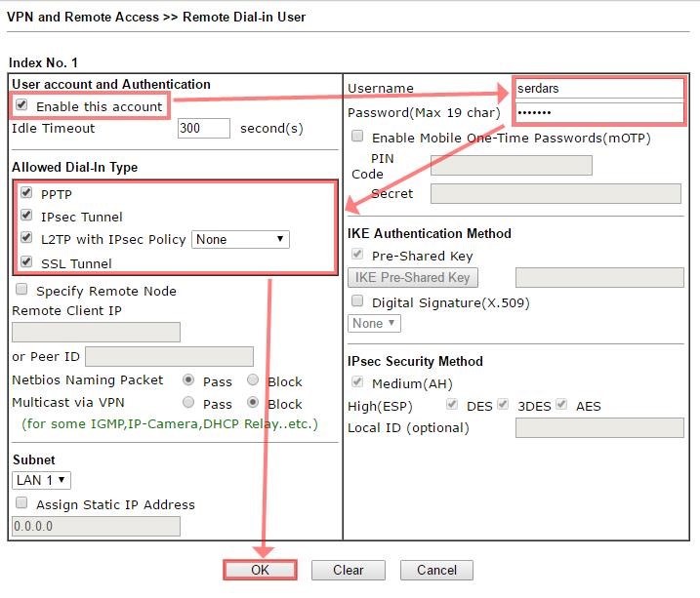The height and width of the screenshot is (598, 700).
Task: Uncheck the Enable this account checkbox
Action: (x=21, y=105)
